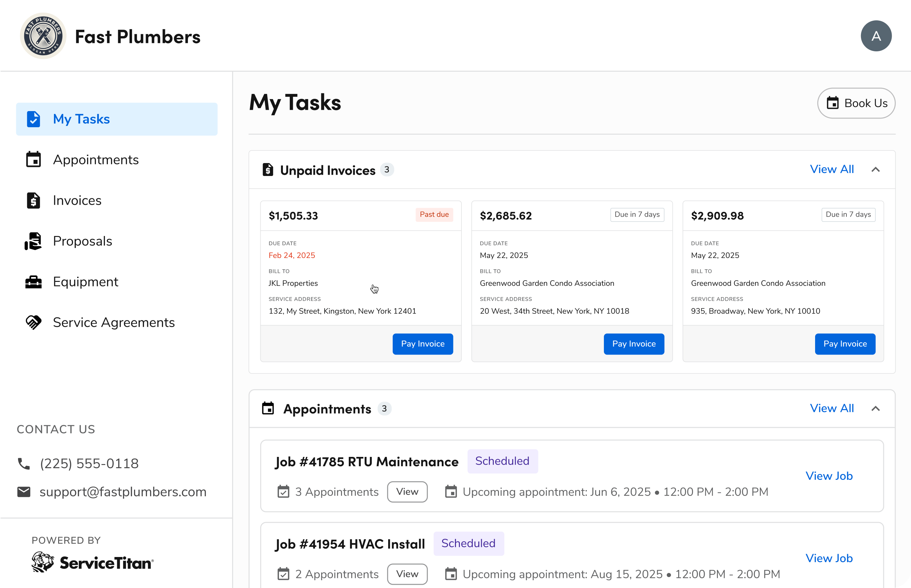Viewport: 911px width, 588px height.
Task: Open View All for Unpaid Invoices
Action: point(832,169)
